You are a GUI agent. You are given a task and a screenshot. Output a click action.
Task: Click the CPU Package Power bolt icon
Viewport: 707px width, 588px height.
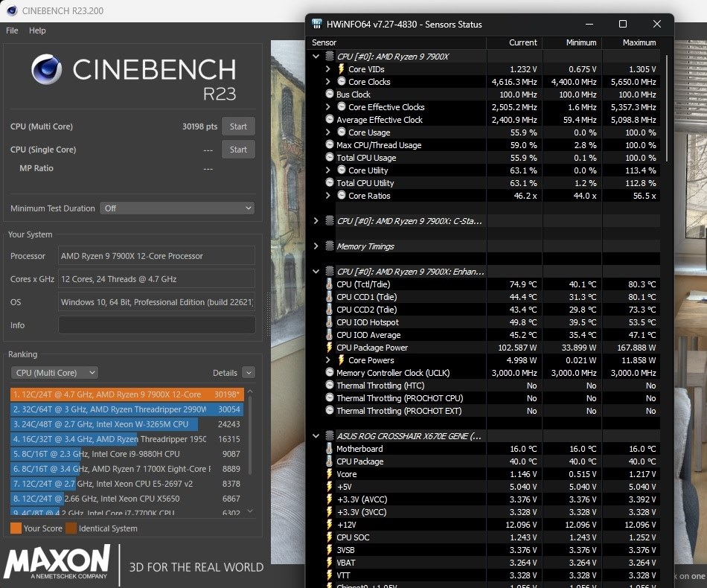[330, 347]
